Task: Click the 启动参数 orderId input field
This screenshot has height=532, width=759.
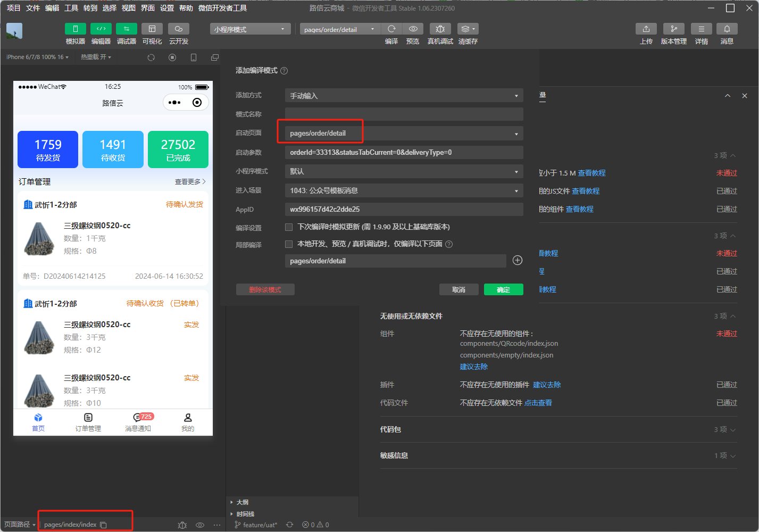Action: pos(404,152)
